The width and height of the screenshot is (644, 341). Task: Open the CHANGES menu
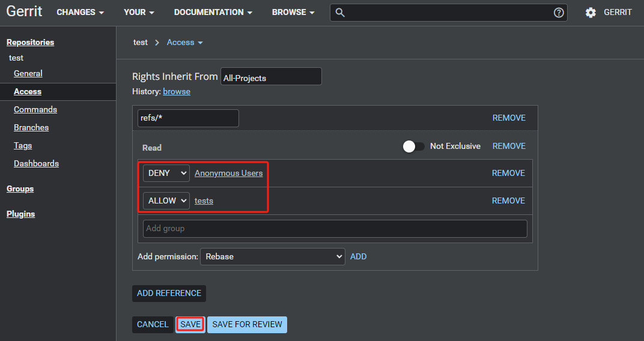click(x=80, y=13)
